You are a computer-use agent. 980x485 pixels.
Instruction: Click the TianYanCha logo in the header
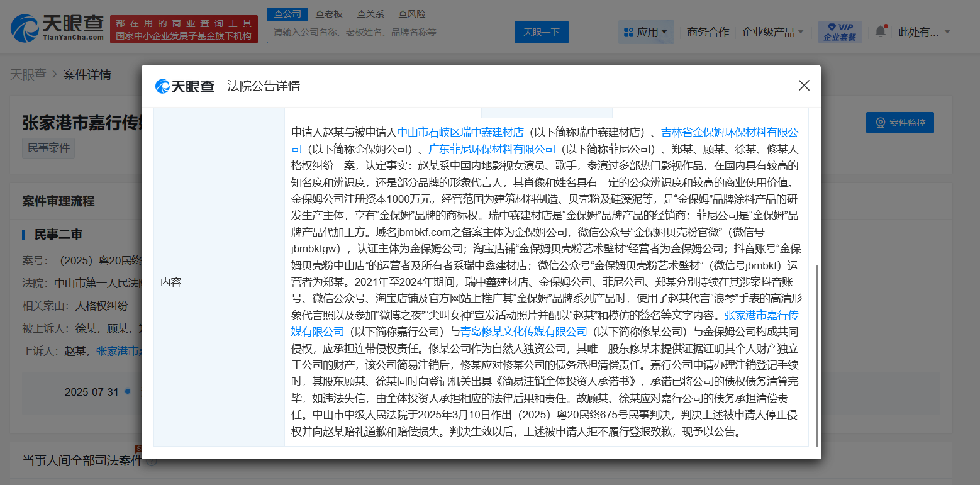click(57, 29)
